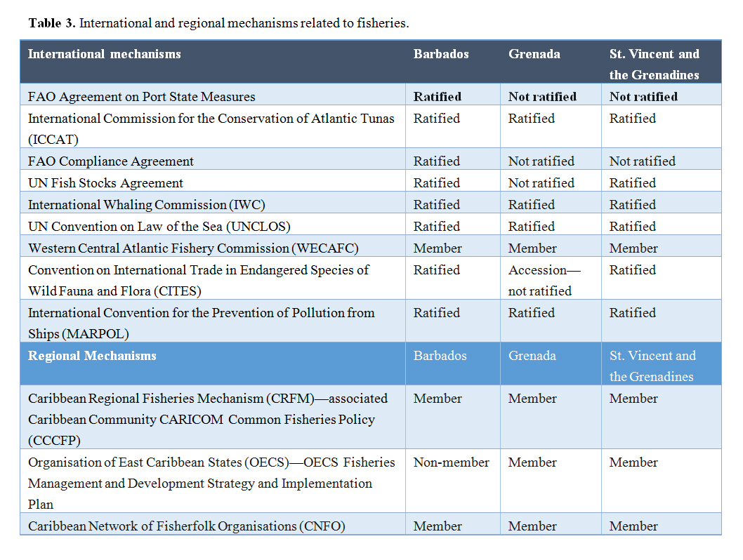The image size is (743, 560).
Task: Select the 'International mechanisms' header cell
Action: click(105, 54)
